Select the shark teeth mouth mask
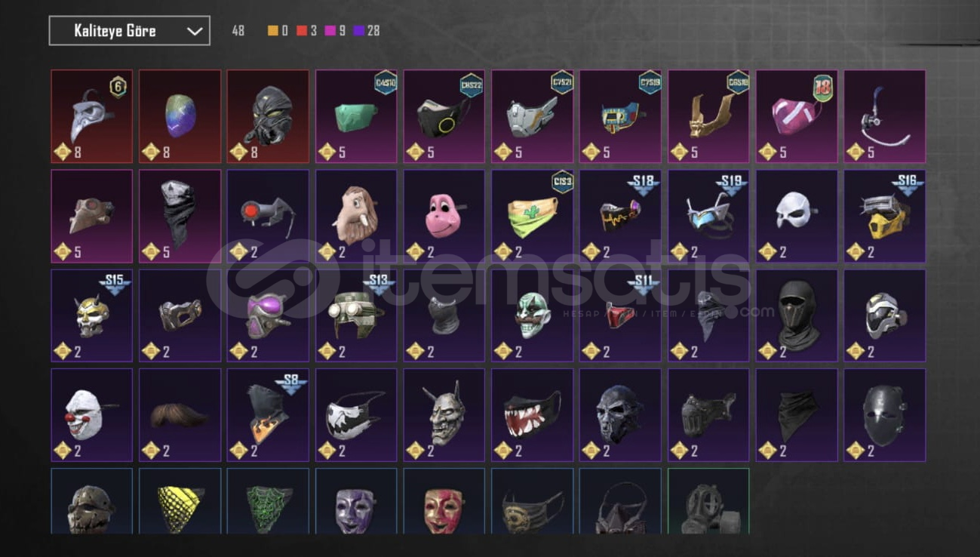Image resolution: width=980 pixels, height=557 pixels. (533, 415)
